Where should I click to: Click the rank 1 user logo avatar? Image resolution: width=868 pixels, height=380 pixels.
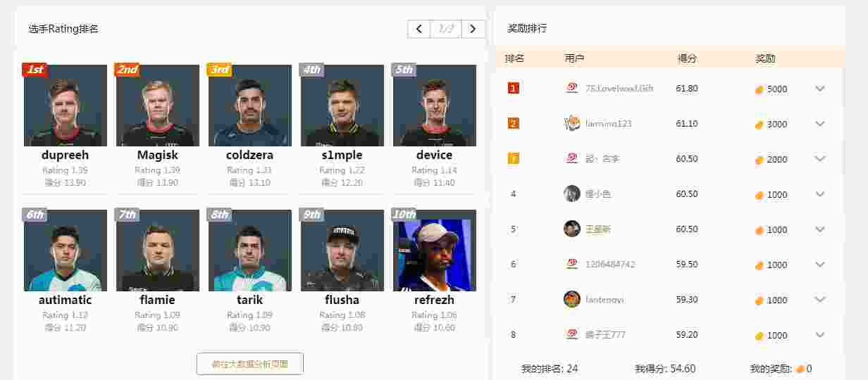[x=572, y=88]
